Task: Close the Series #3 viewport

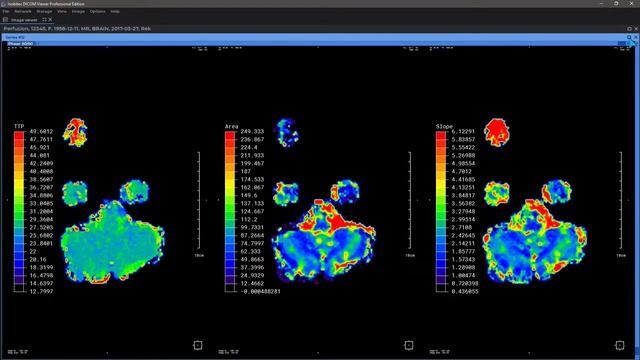Action: coord(636,37)
